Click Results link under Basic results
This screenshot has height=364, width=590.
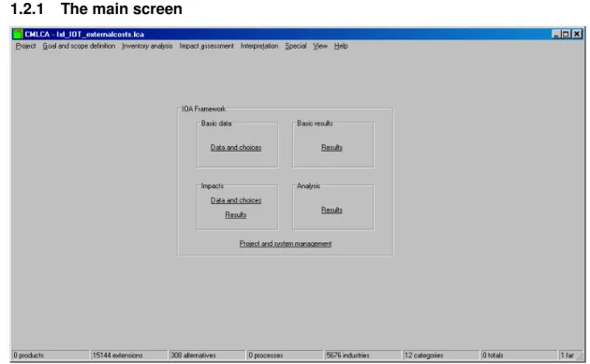pos(332,148)
